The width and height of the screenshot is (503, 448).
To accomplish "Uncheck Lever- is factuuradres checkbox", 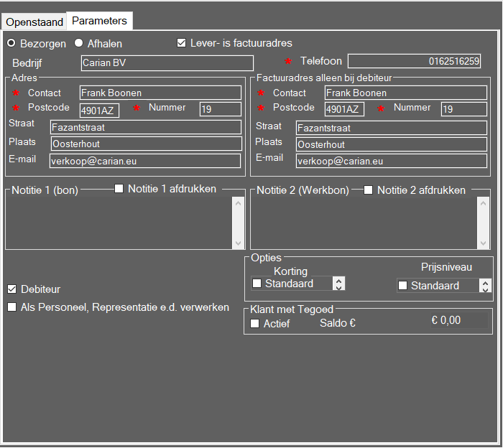I will [x=182, y=43].
